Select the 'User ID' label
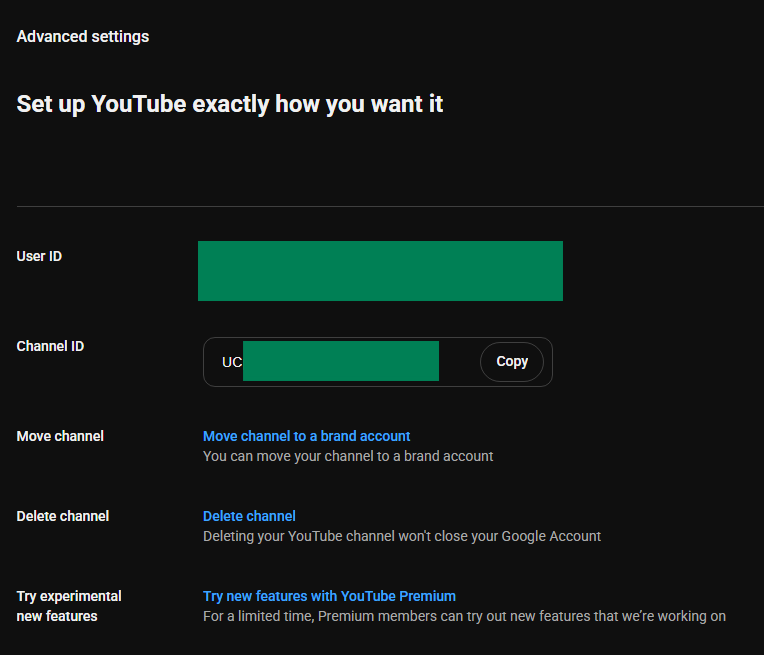This screenshot has width=764, height=655. (39, 256)
